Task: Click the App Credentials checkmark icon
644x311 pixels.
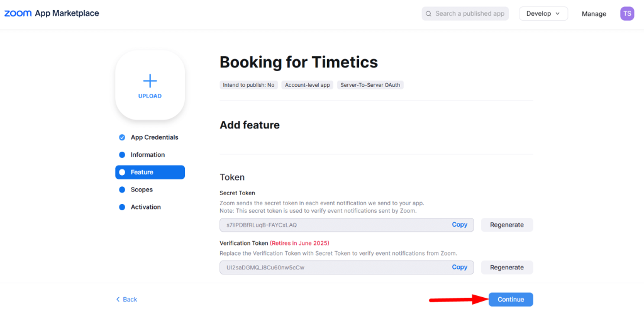Action: click(x=122, y=137)
